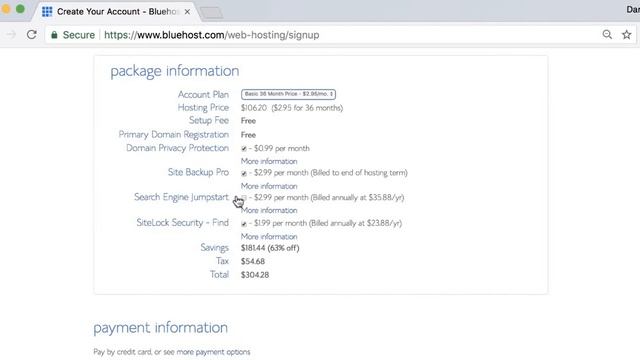This screenshot has width=640, height=360.
Task: Select the Create Your Account tab
Action: coord(116,11)
